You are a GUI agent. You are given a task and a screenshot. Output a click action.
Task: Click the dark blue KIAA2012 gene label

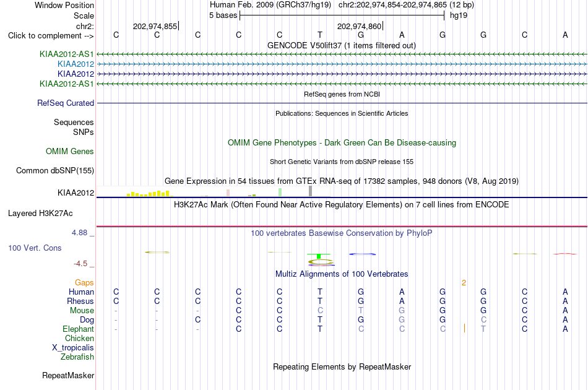click(x=76, y=74)
